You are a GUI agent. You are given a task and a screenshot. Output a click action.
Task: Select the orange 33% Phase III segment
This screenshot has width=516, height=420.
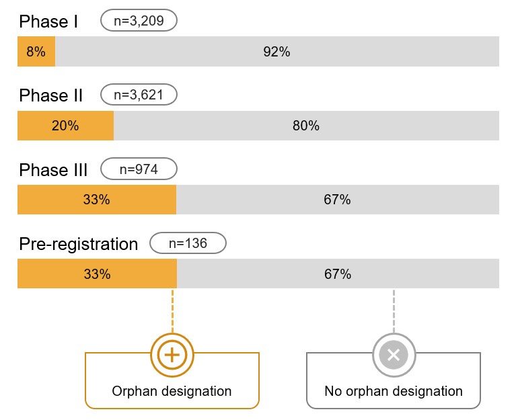(97, 200)
